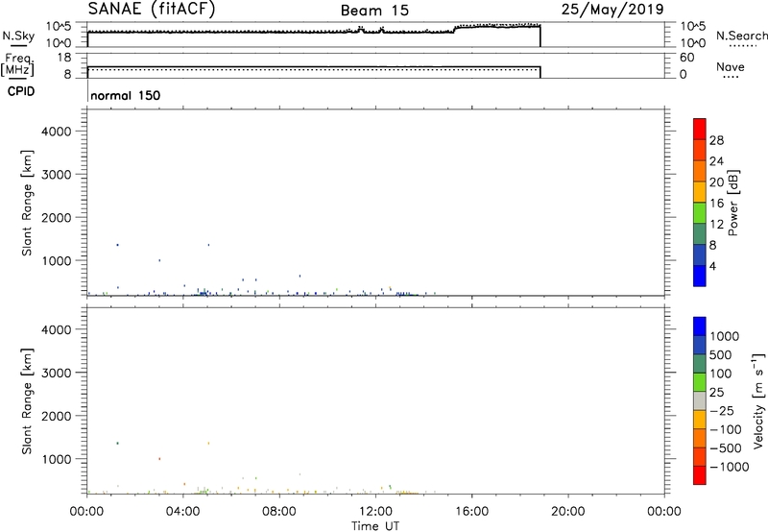Select the Freq. [MHz] axis label
The height and width of the screenshot is (532, 768).
pos(18,64)
